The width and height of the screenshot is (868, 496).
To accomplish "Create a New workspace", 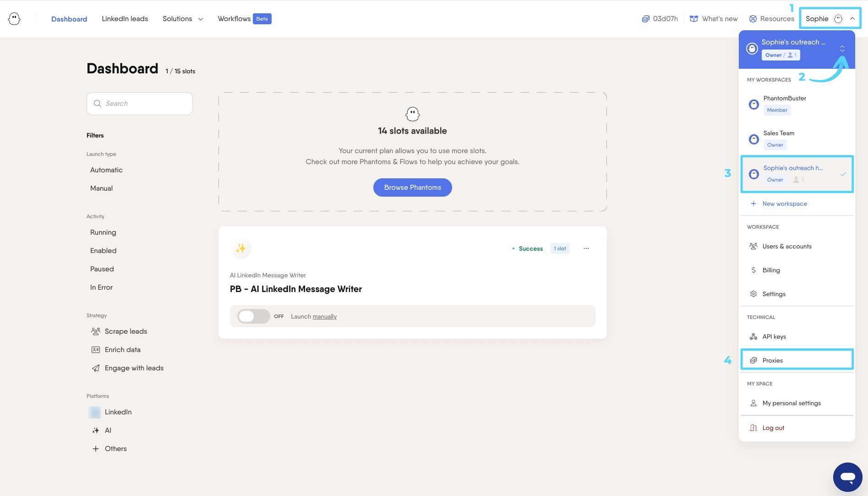I will [x=779, y=204].
